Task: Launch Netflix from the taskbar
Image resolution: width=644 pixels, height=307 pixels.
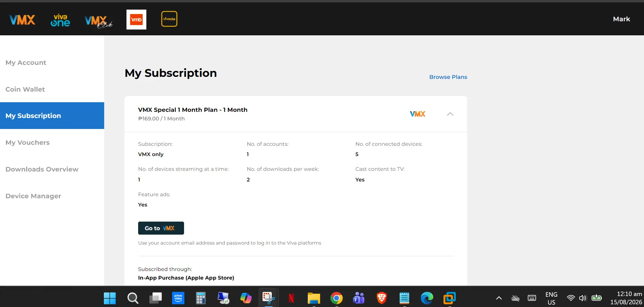Action: click(x=291, y=298)
